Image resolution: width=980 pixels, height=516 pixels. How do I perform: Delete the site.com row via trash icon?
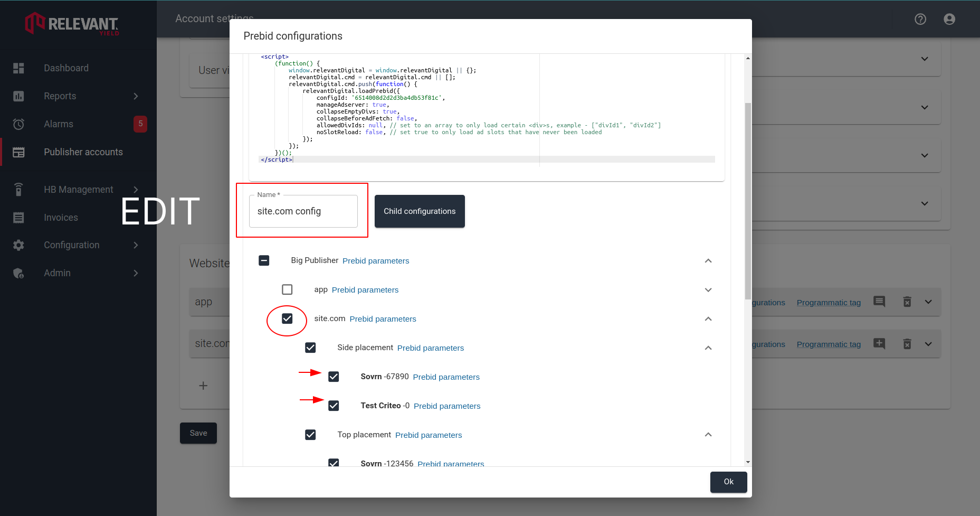[907, 343]
